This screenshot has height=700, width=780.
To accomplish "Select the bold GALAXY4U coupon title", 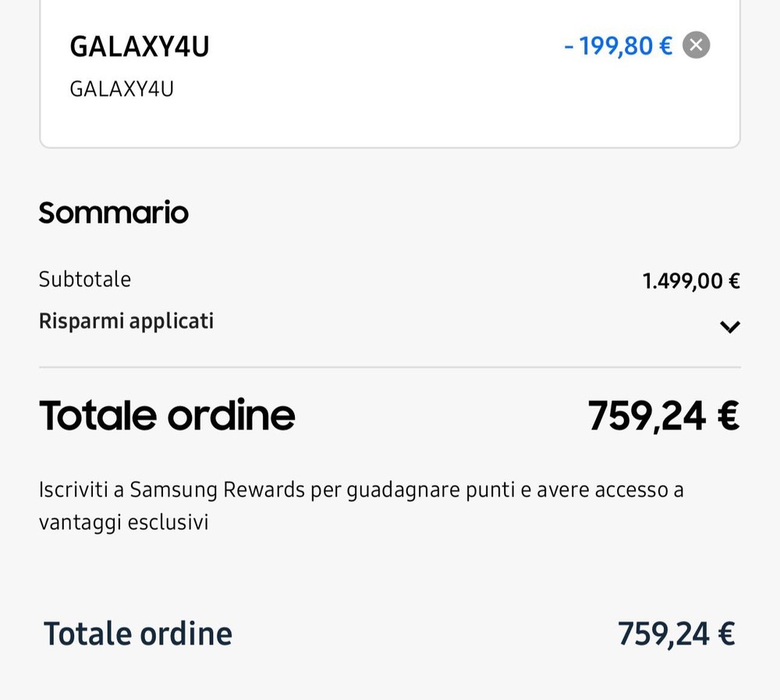I will tap(140, 47).
